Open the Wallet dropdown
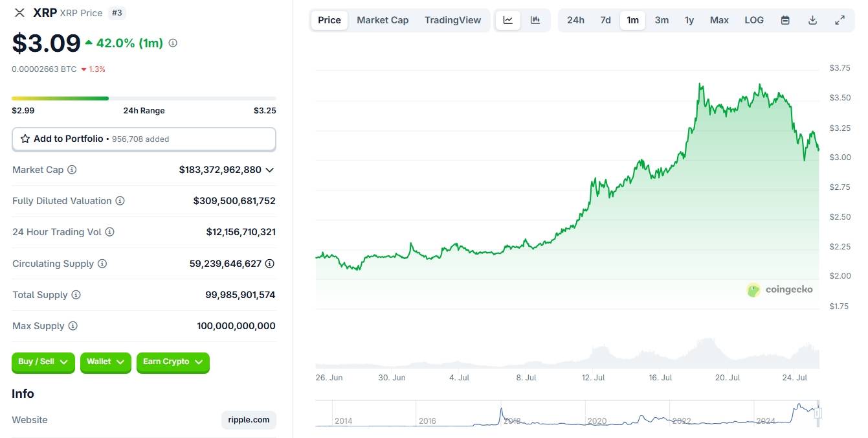This screenshot has width=868, height=438. pyautogui.click(x=106, y=362)
